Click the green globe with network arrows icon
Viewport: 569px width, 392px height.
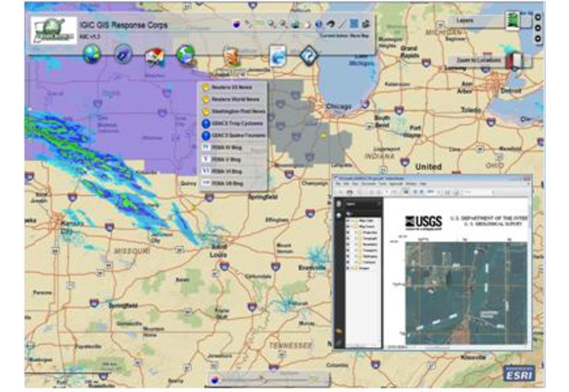186,55
